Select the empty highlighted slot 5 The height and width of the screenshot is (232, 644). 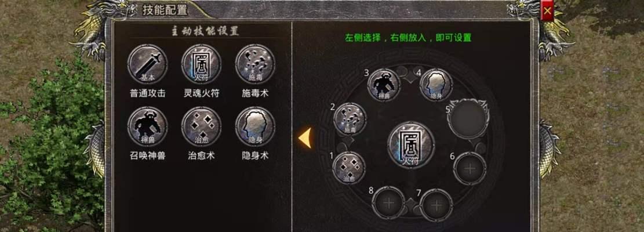click(x=468, y=118)
